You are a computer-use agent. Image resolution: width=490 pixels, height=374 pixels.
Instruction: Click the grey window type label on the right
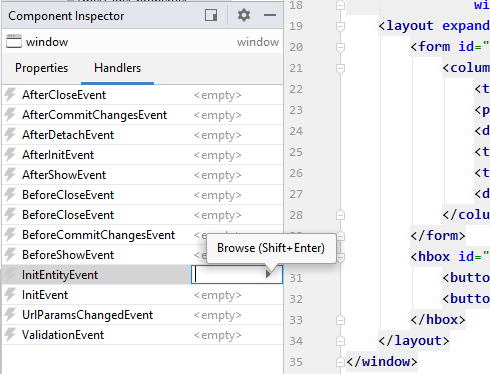(x=258, y=42)
